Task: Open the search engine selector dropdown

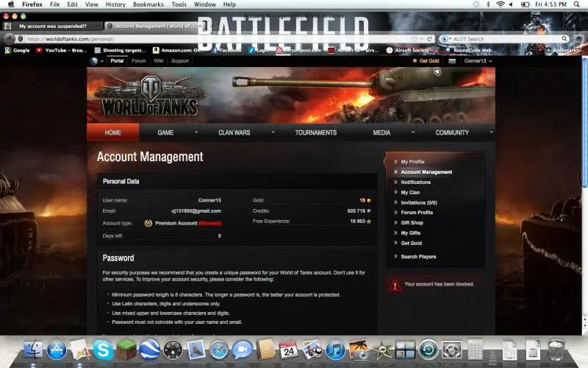Action: coord(445,39)
